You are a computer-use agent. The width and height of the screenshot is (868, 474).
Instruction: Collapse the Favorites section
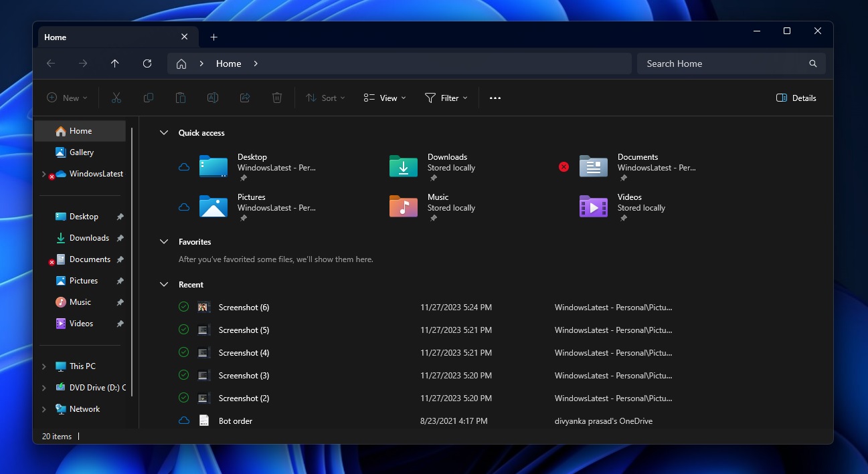click(x=164, y=242)
